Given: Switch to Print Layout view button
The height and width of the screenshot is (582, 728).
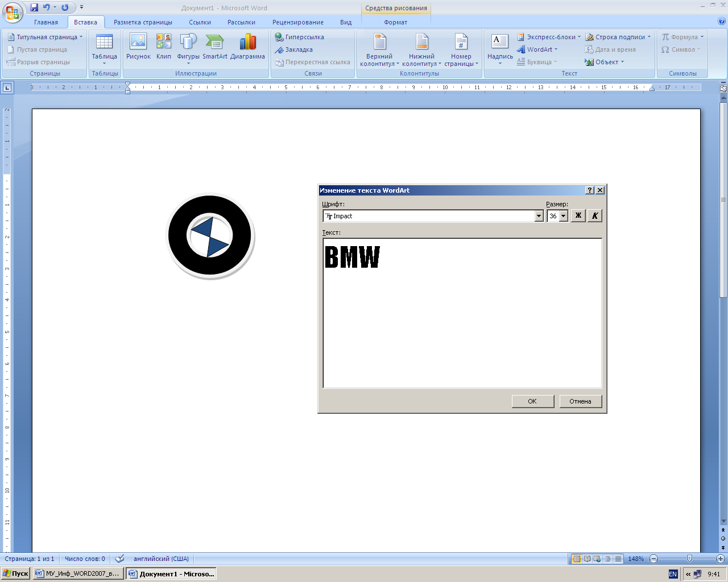Looking at the screenshot, I should (x=577, y=559).
